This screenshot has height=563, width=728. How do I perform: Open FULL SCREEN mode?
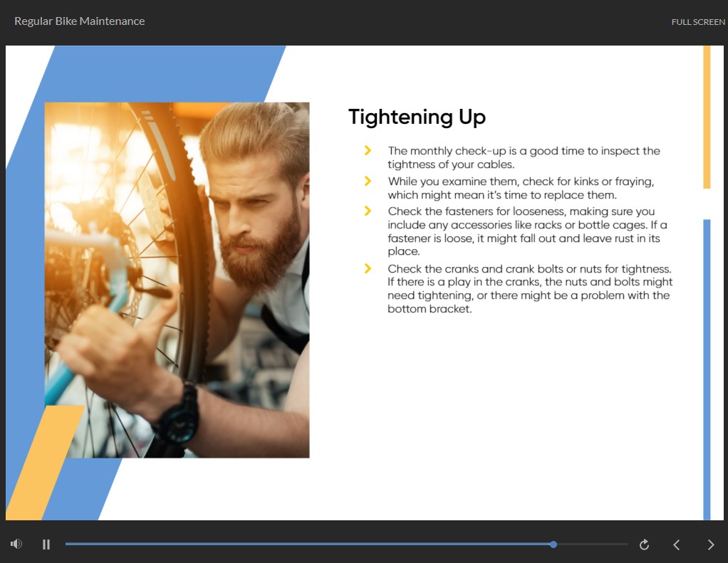tap(698, 22)
